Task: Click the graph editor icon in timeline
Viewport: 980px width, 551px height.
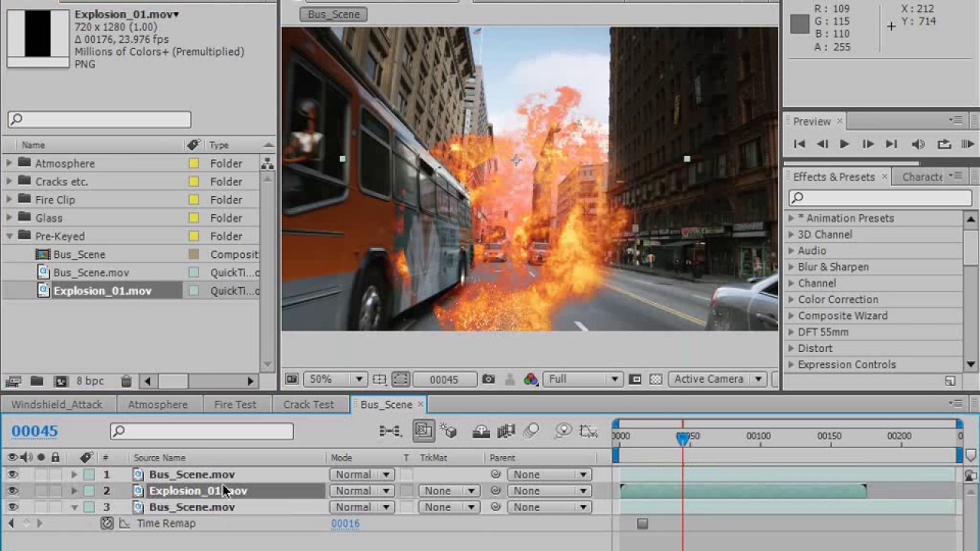Action: 588,432
